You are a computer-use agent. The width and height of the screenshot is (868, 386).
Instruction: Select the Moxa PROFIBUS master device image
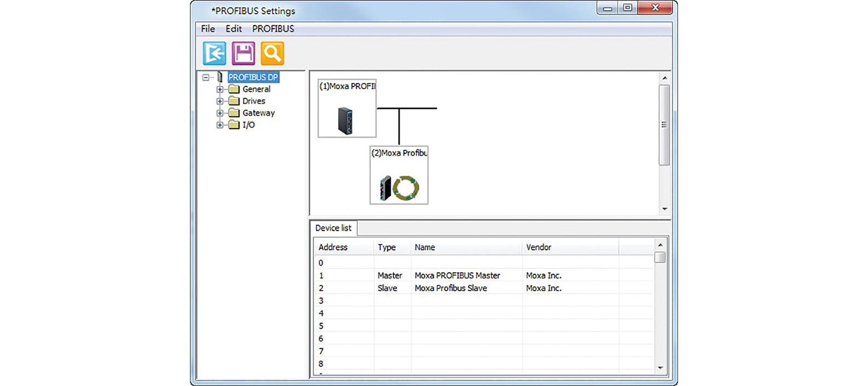345,121
